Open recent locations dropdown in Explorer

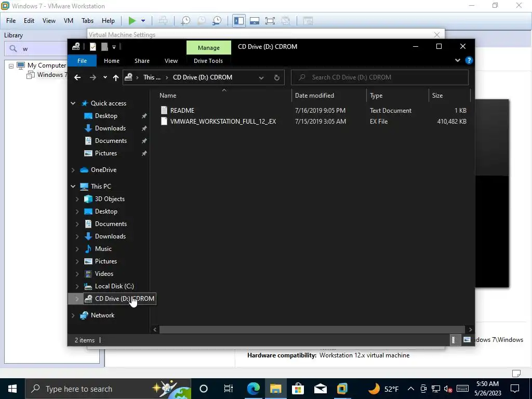click(x=105, y=77)
